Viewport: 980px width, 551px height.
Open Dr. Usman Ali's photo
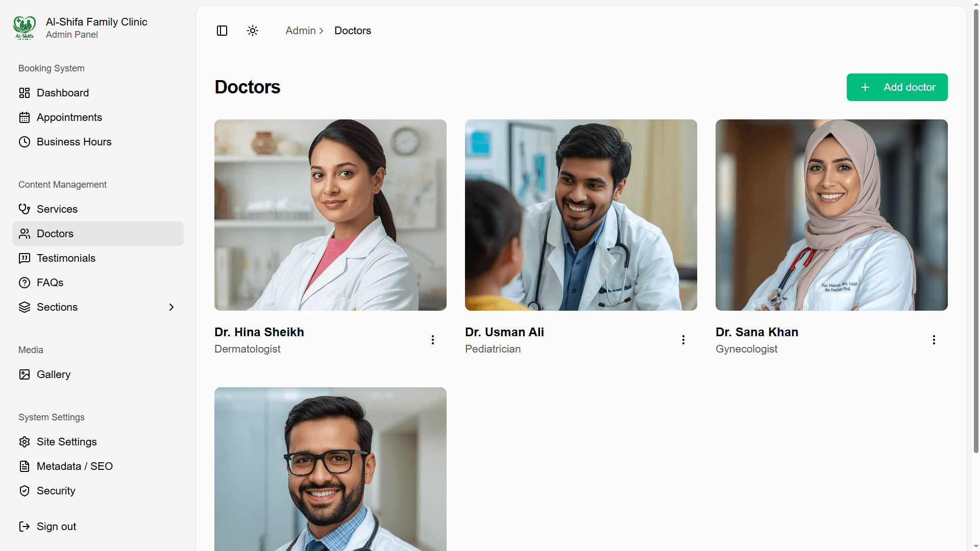tap(581, 215)
